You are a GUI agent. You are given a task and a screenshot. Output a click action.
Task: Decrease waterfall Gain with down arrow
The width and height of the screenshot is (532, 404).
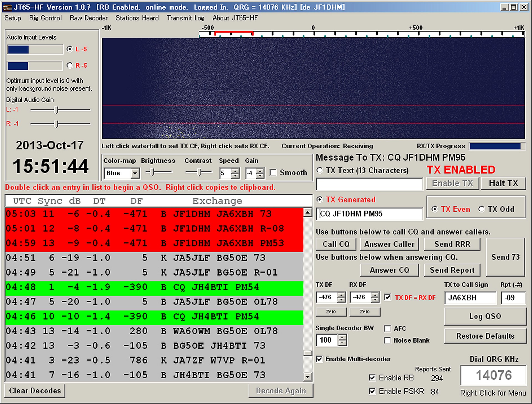tap(260, 176)
